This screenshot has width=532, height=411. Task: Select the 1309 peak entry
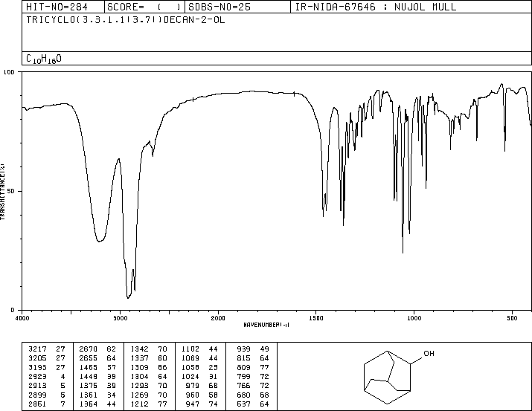[x=149, y=367]
